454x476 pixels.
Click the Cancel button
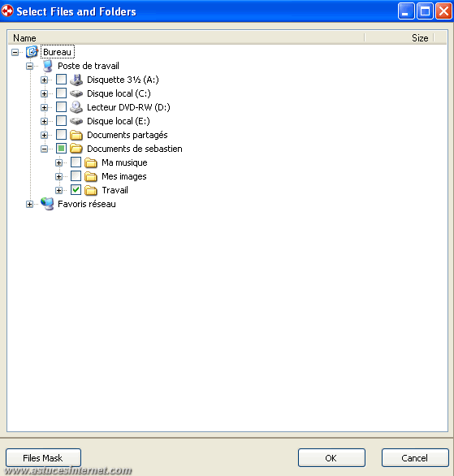[x=415, y=458]
